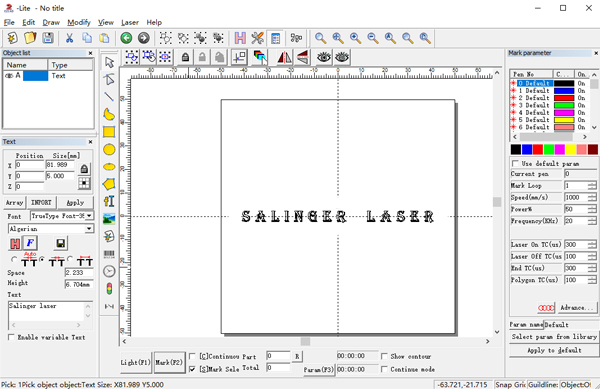Redo with the gray forward arrow
600x389 pixels.
point(144,38)
